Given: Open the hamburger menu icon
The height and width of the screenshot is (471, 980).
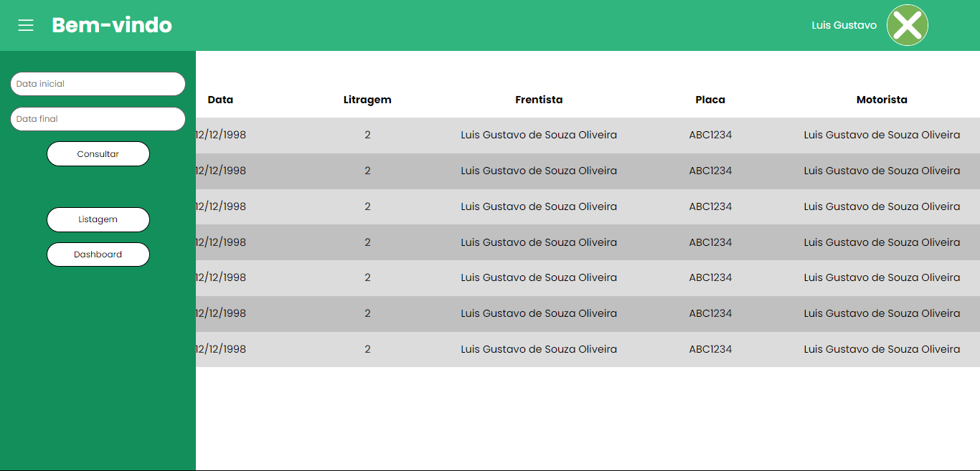Looking at the screenshot, I should pyautogui.click(x=26, y=25).
